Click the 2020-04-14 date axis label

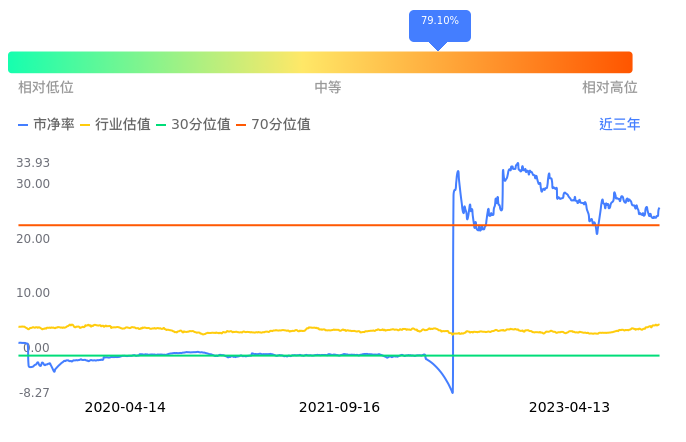(x=125, y=408)
